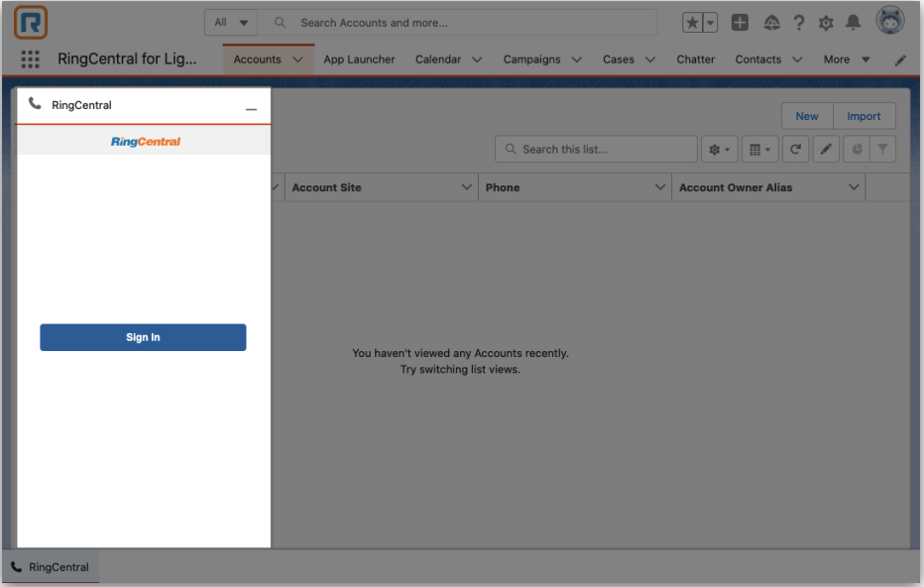Minimize the RingCentral softphone panel
Screen dimensions: 924x587
pyautogui.click(x=251, y=109)
